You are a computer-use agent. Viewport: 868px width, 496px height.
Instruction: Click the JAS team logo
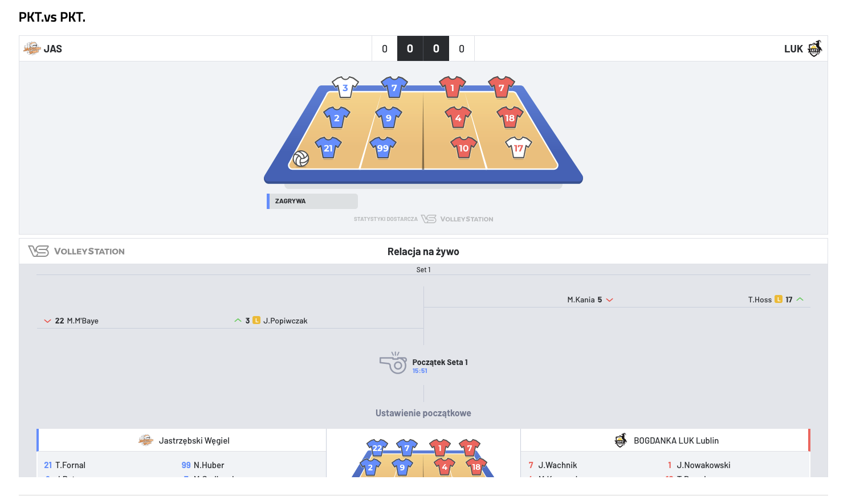[x=32, y=48]
